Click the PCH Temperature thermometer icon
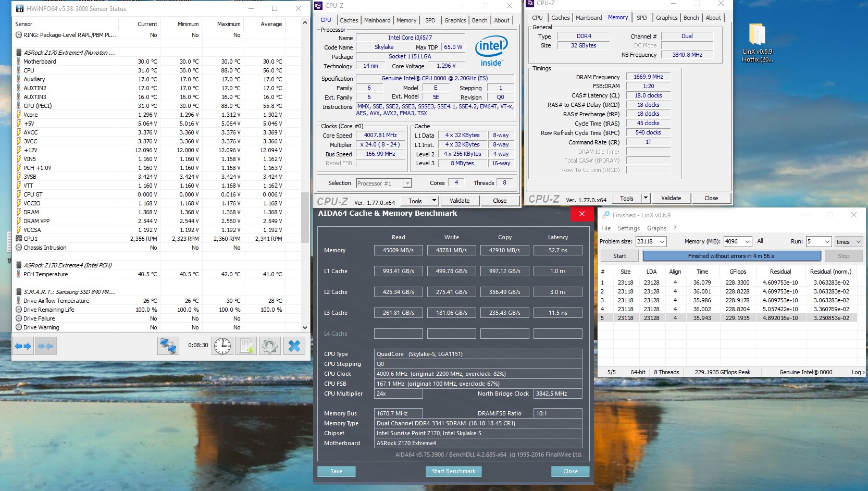The image size is (868, 491). coord(19,274)
